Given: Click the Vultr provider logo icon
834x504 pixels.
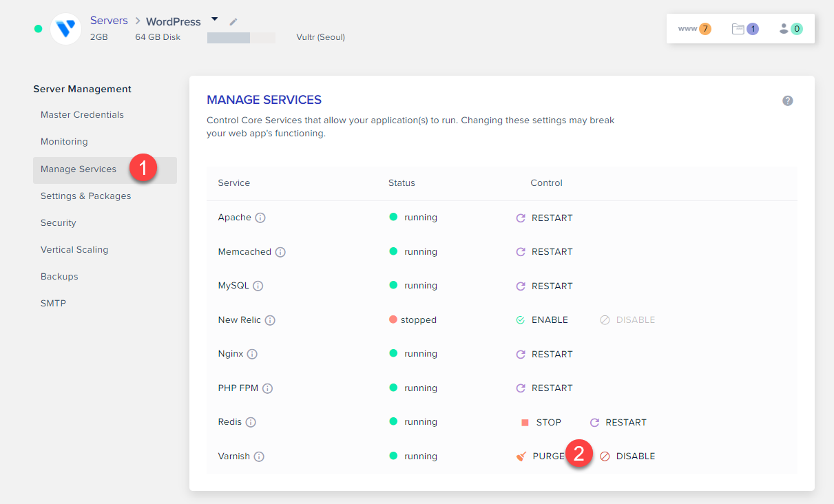Looking at the screenshot, I should tap(66, 29).
